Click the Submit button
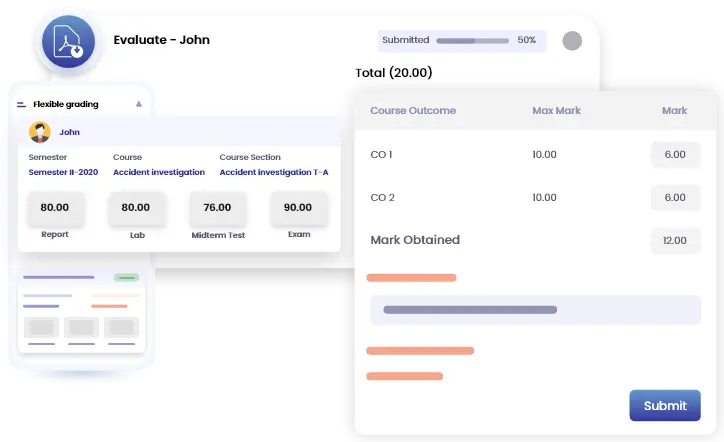Image resolution: width=724 pixels, height=442 pixels. [664, 405]
